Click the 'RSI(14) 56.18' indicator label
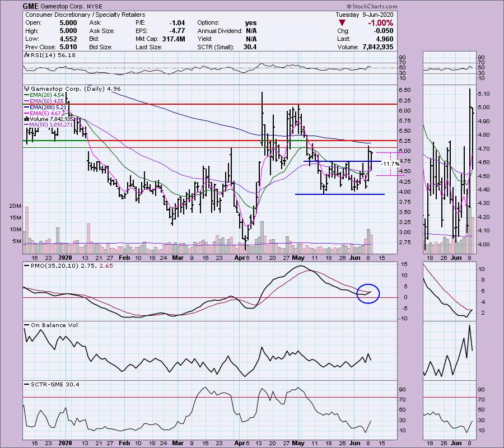This screenshot has height=448, width=504. (53, 55)
